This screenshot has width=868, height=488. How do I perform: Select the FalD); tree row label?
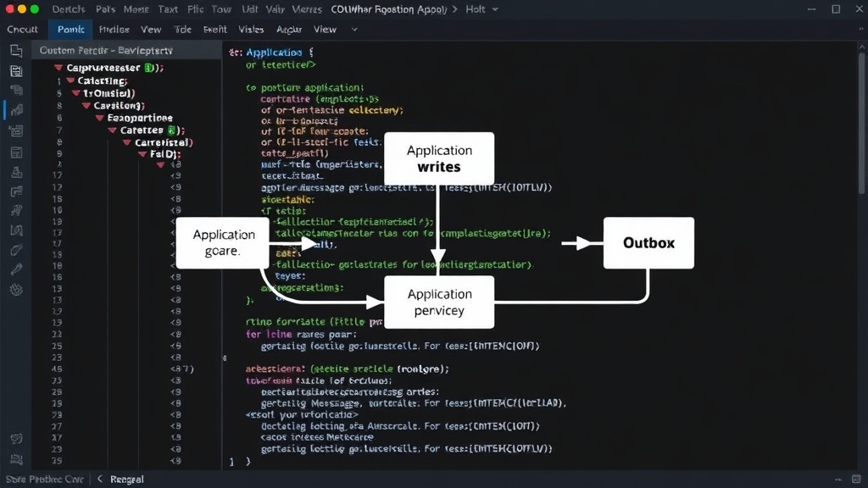point(165,154)
